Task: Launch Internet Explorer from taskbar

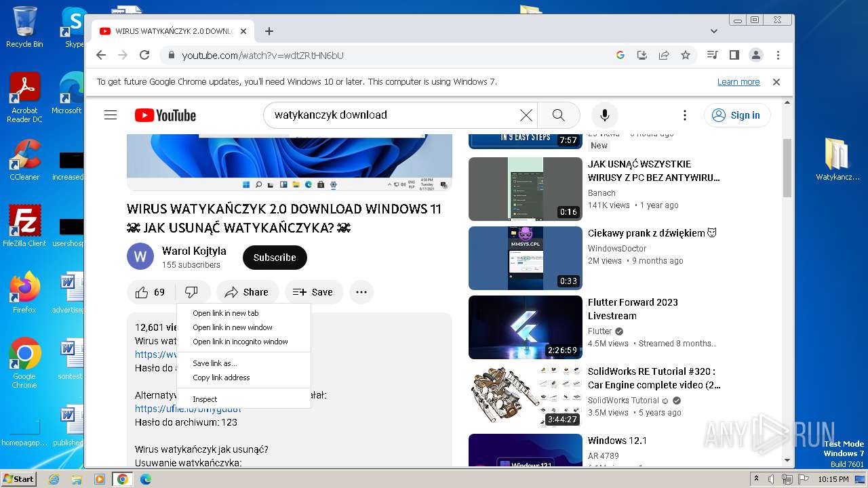Action: (54, 479)
